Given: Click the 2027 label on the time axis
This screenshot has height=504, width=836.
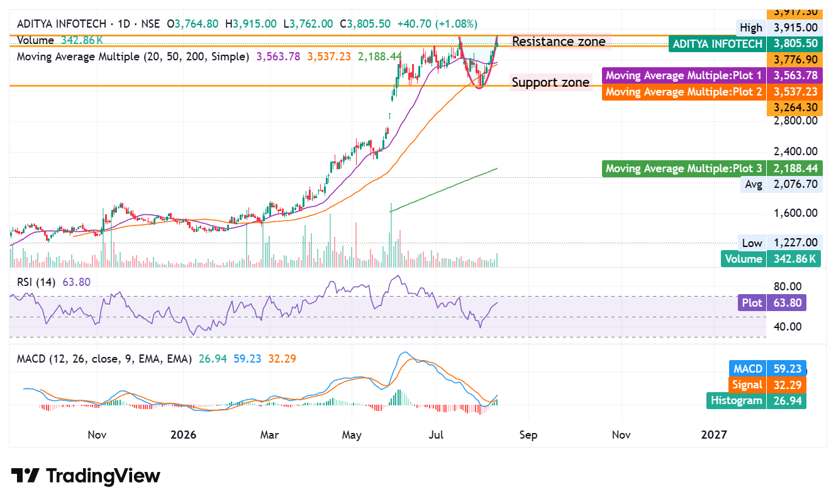Looking at the screenshot, I should click(713, 435).
